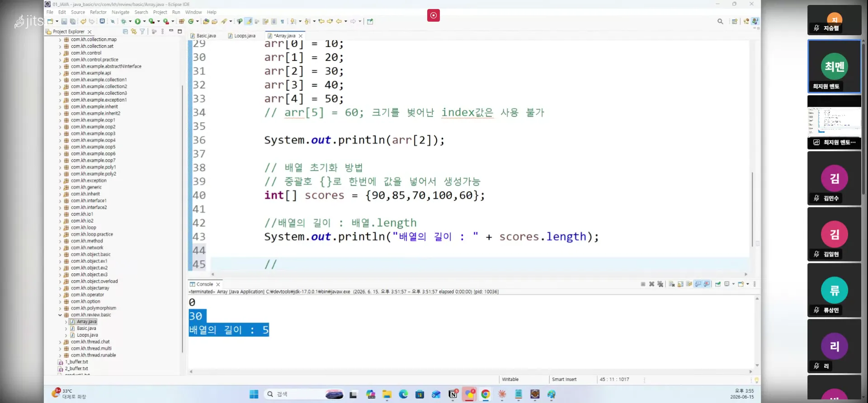Collapse All in Project Explorer
Image resolution: width=868 pixels, height=403 pixels.
point(125,32)
